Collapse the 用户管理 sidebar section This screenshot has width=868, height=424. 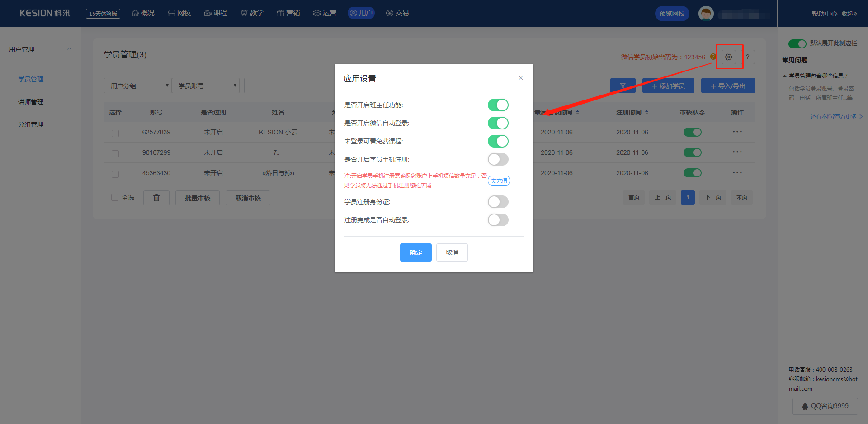69,49
